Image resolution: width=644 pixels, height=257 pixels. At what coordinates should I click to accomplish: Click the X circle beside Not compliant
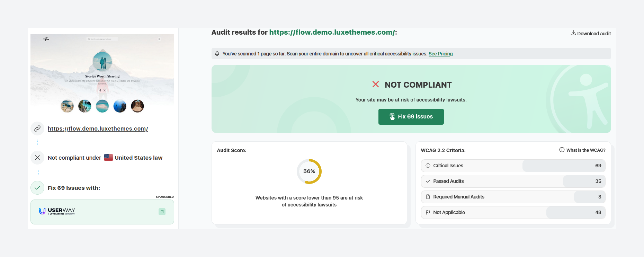[x=37, y=158]
